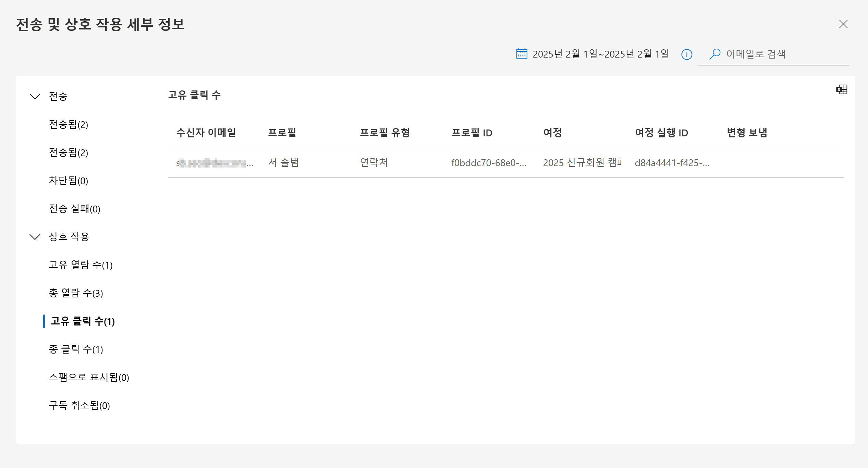868x468 pixels.
Task: Click the Excel export icon
Action: [x=841, y=90]
